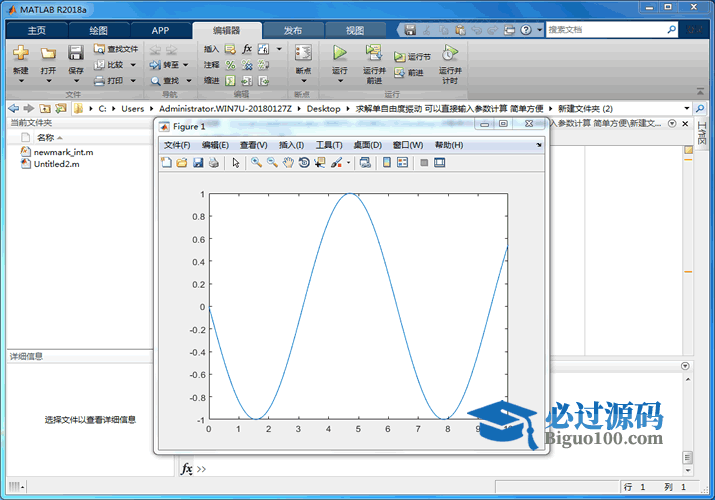Click the green 运行 run triangle
The image size is (715, 500).
[x=340, y=53]
